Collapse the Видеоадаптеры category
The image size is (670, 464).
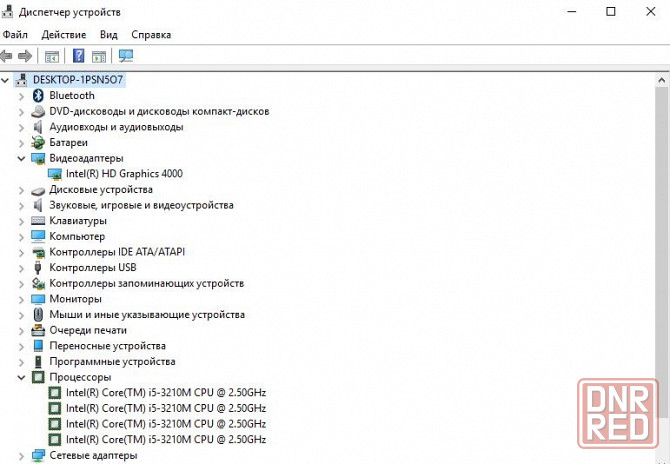(21, 159)
